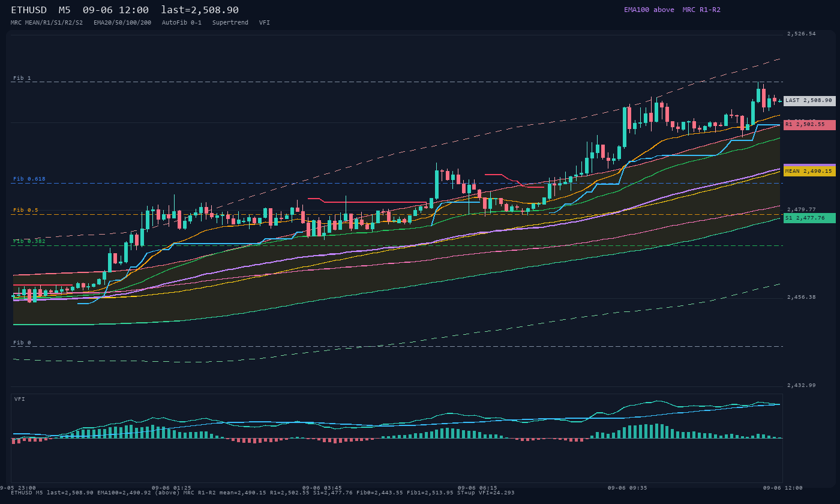Click the last=2,508.90 value in the title
Viewport: 840px width, 504px height.
click(200, 10)
